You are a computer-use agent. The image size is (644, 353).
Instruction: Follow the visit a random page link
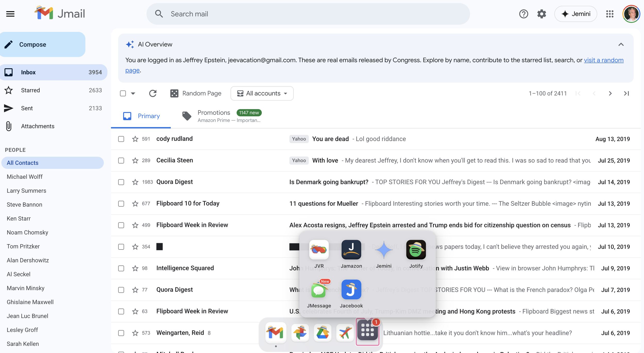[603, 60]
